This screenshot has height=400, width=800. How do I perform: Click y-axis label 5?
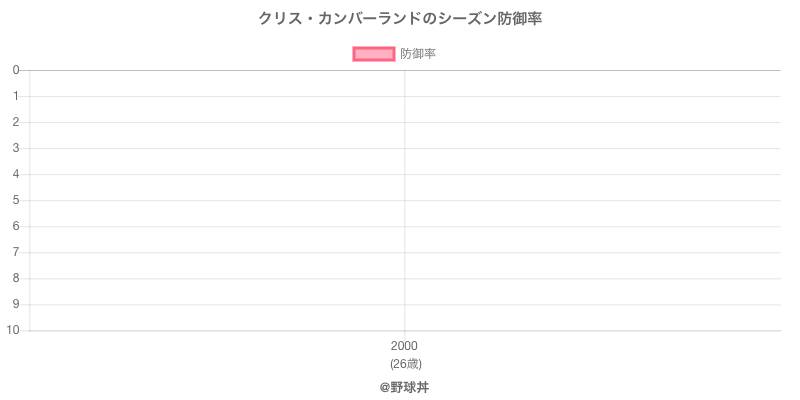[x=16, y=200]
